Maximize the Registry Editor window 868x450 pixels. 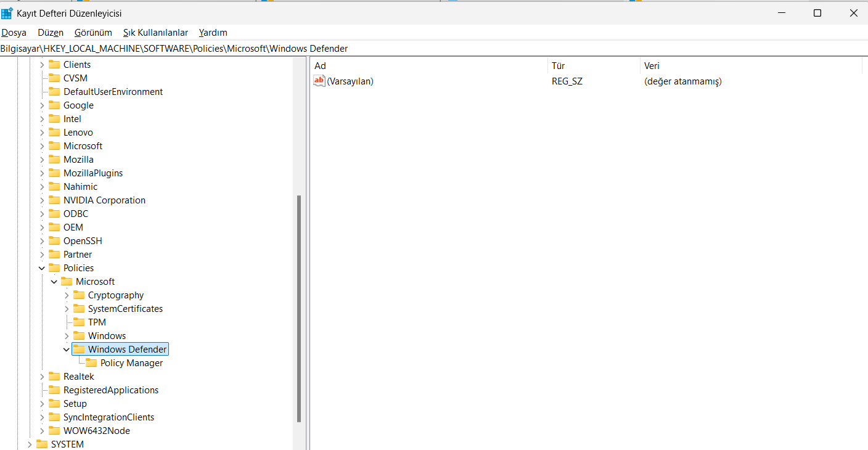tap(817, 13)
